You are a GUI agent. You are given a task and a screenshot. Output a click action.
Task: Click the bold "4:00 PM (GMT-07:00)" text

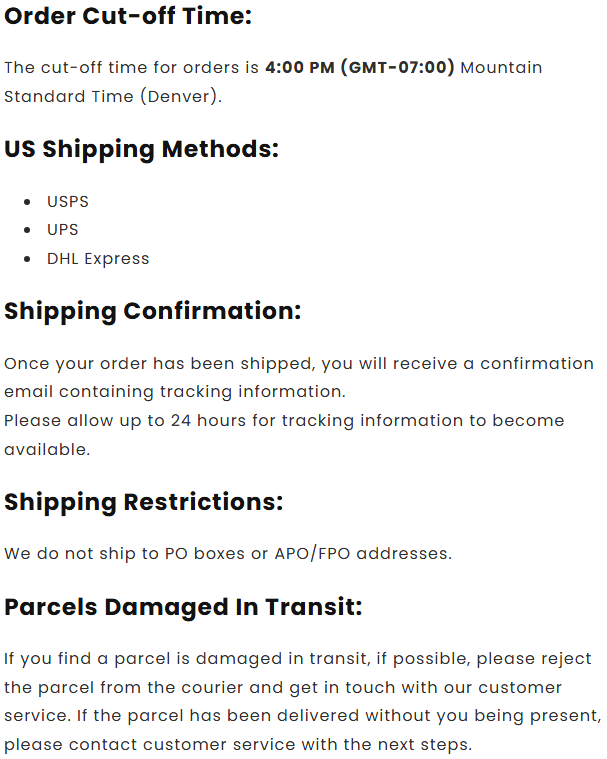pyautogui.click(x=359, y=68)
